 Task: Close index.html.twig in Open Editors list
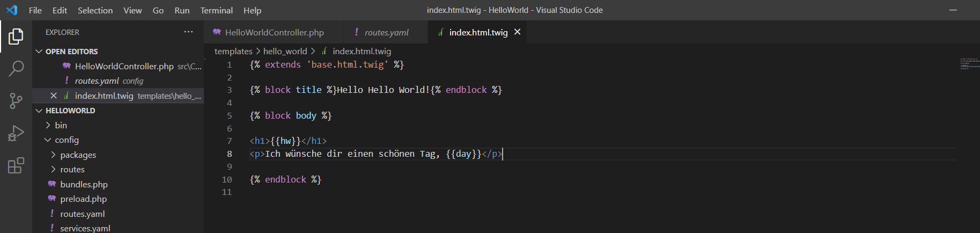point(54,96)
